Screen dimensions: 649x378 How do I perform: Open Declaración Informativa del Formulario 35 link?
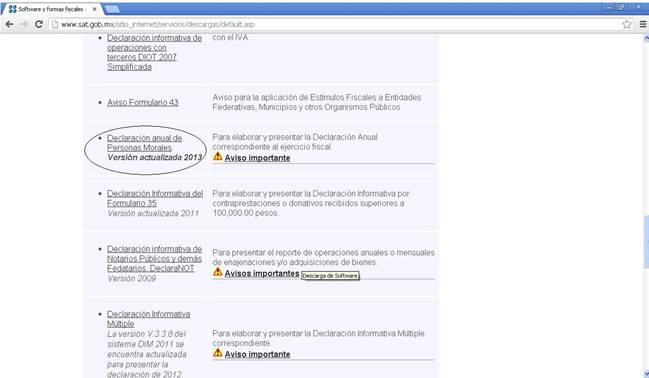point(155,198)
